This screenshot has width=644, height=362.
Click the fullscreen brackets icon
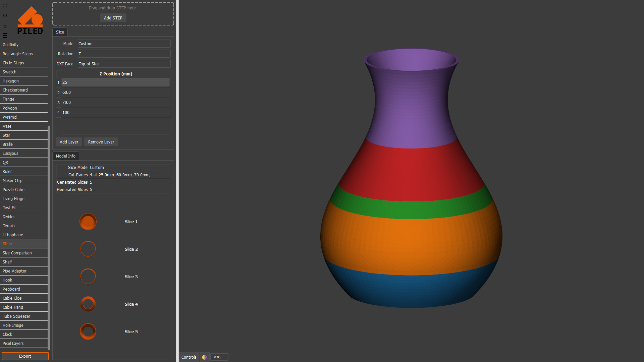click(x=5, y=6)
